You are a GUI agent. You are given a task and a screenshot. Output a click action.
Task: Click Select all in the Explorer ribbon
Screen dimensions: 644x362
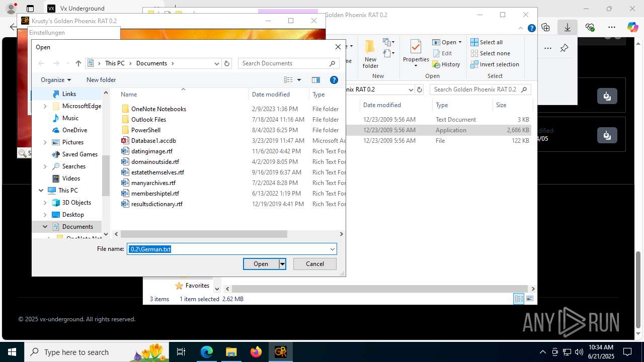point(487,42)
